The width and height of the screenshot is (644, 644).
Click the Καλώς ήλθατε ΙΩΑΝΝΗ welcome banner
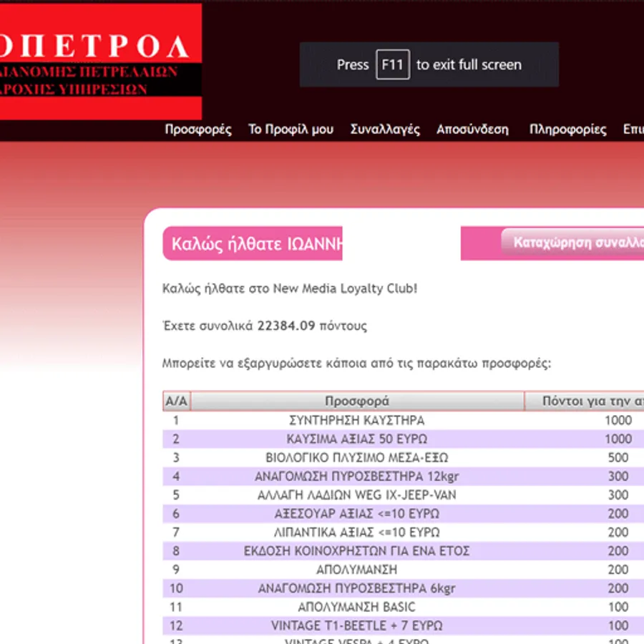click(x=253, y=243)
